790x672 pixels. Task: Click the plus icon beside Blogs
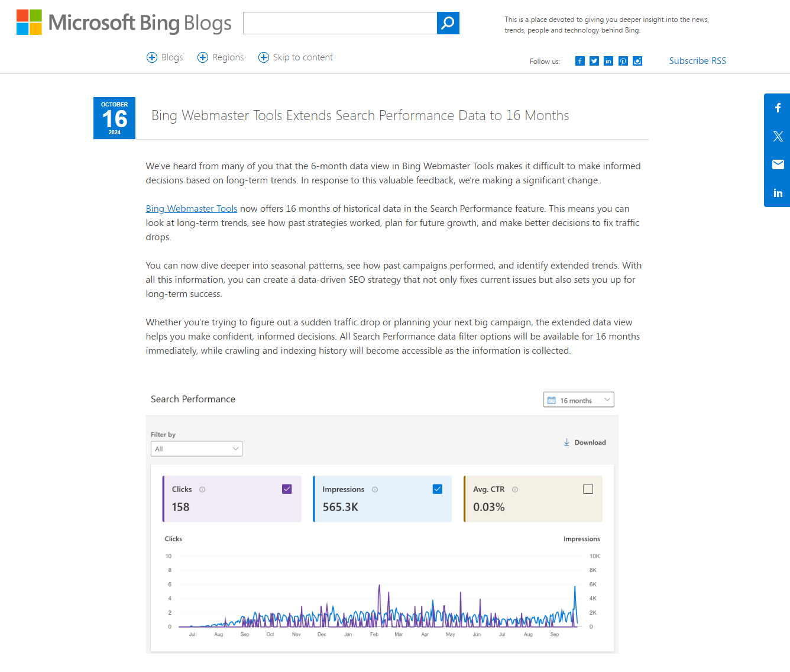coord(152,57)
